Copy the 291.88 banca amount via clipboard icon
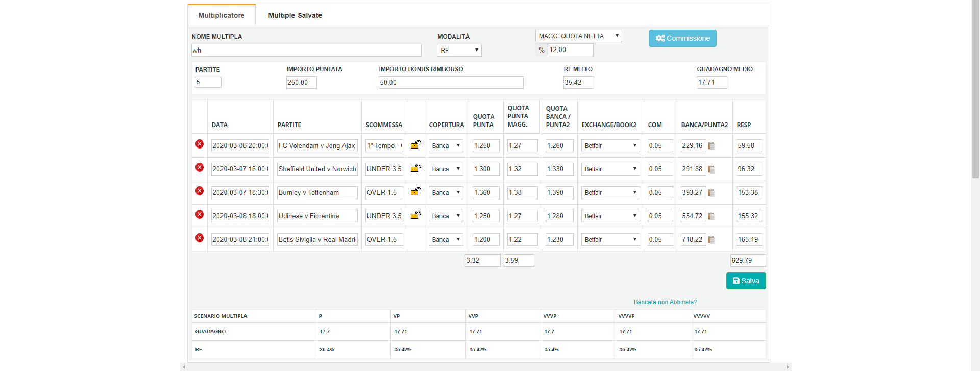The image size is (980, 371). click(x=712, y=169)
